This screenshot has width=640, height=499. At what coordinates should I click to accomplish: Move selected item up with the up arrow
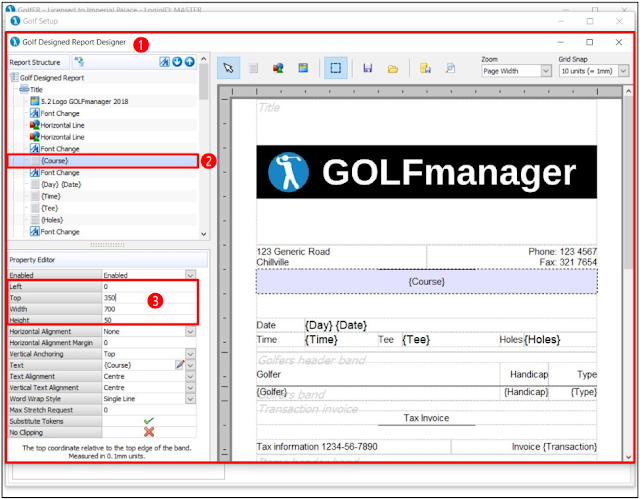tap(189, 62)
